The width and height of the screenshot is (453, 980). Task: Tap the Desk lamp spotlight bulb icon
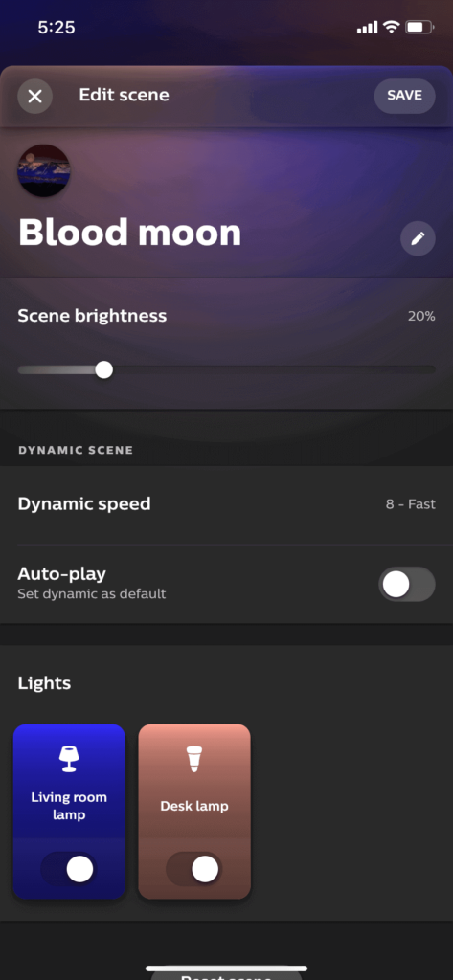pyautogui.click(x=194, y=759)
